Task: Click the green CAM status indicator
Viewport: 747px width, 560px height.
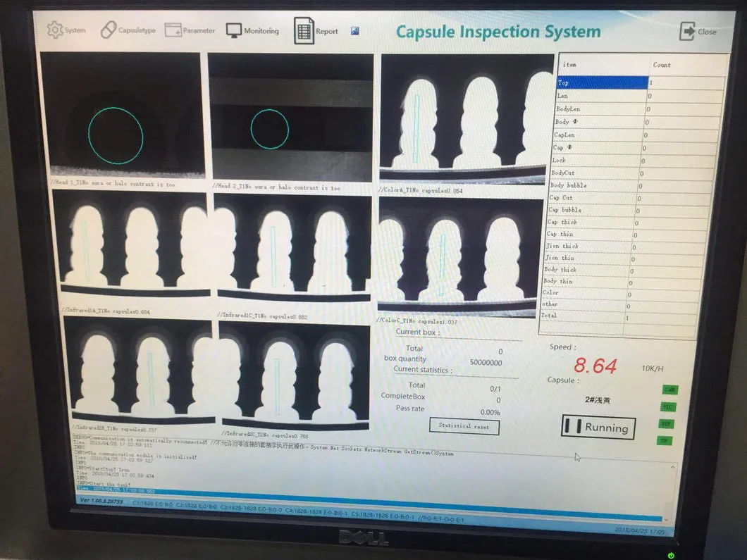Action: coord(669,390)
